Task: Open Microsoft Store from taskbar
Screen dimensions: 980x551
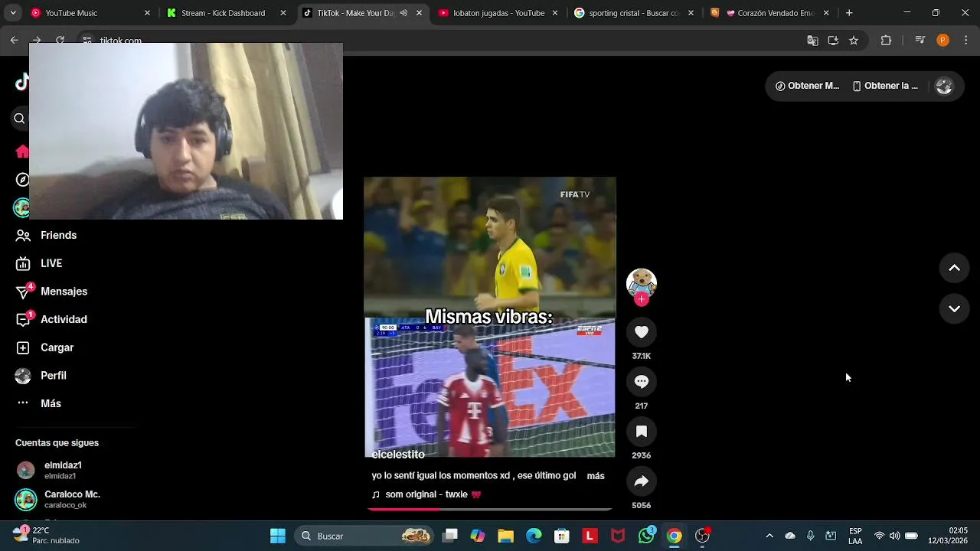Action: [x=562, y=536]
